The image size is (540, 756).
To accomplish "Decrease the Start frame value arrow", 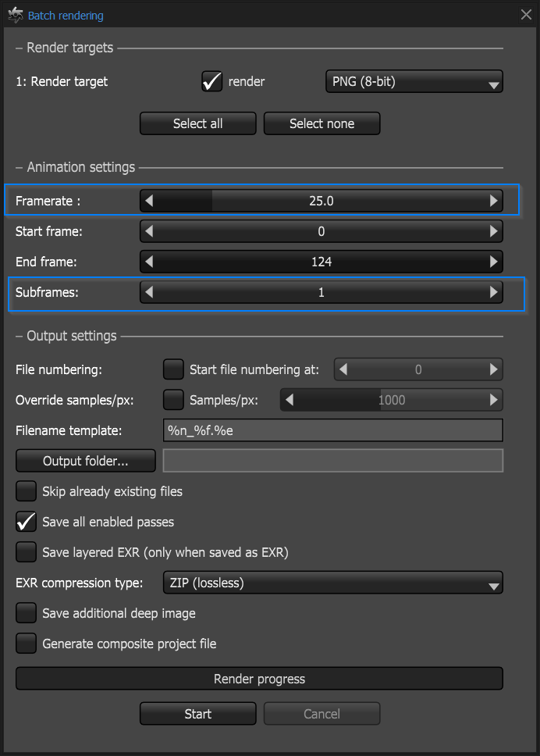I will click(149, 231).
